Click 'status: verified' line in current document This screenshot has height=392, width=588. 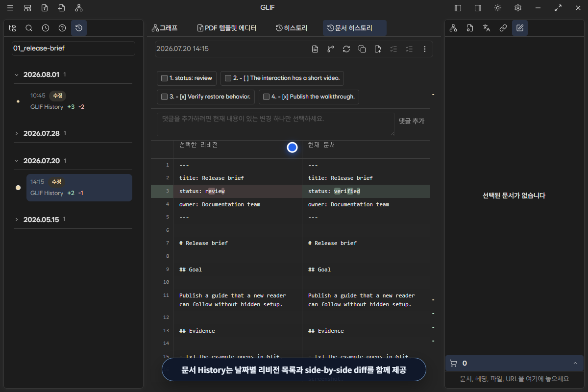coord(334,191)
